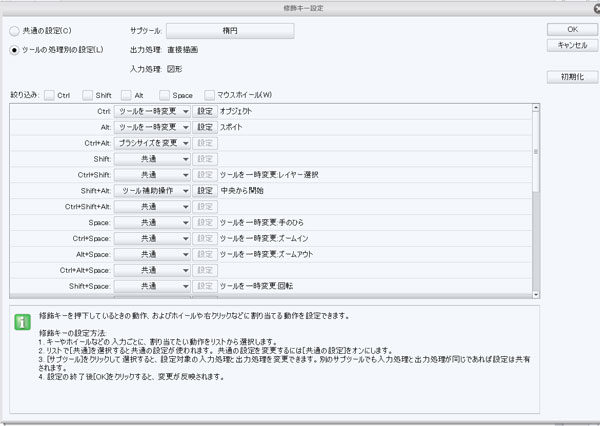Enable the Space filter checkbox
The image size is (600, 426).
[x=164, y=95]
